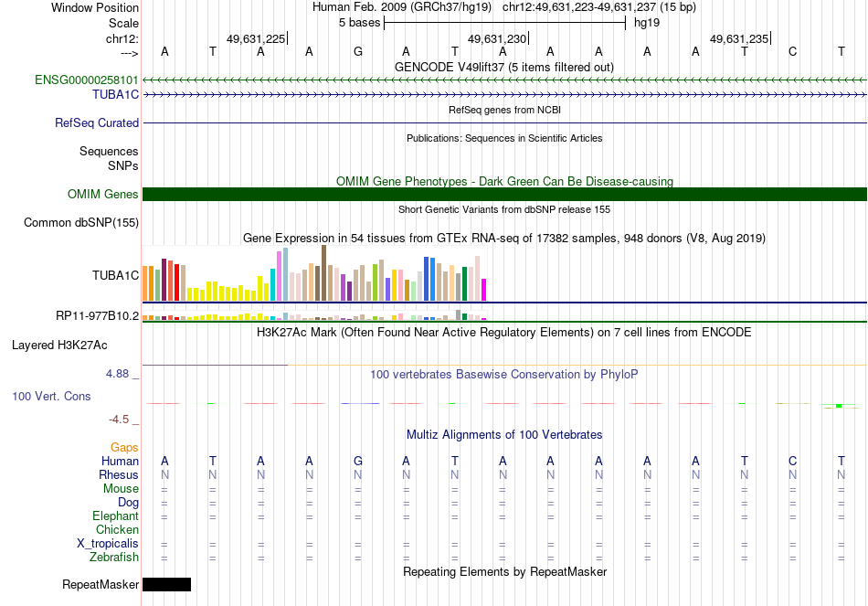The image size is (868, 606).
Task: Click the G base in the top sequence row
Action: pos(358,51)
